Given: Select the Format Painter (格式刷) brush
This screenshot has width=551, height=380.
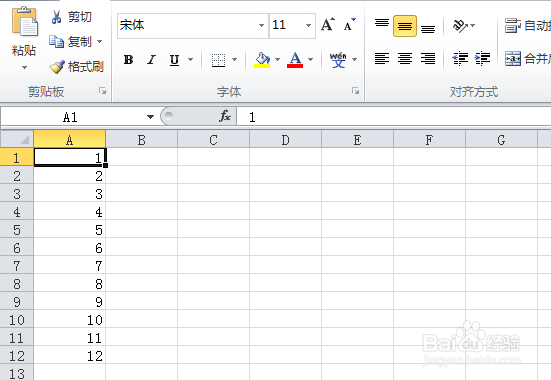Looking at the screenshot, I should (57, 66).
